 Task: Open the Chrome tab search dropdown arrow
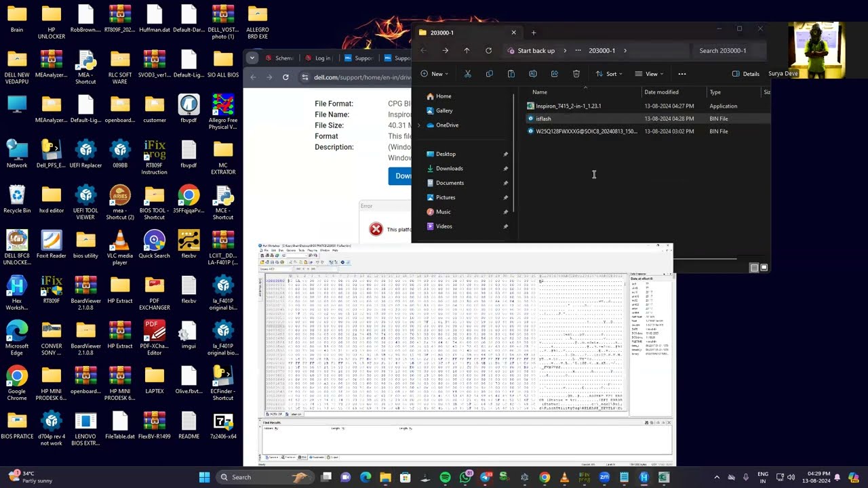pyautogui.click(x=252, y=58)
